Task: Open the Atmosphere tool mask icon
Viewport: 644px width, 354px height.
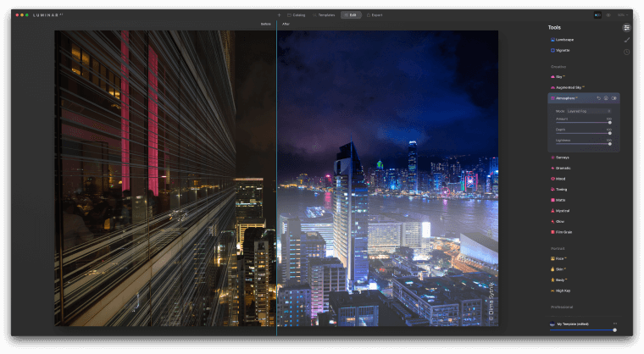Action: pos(606,98)
